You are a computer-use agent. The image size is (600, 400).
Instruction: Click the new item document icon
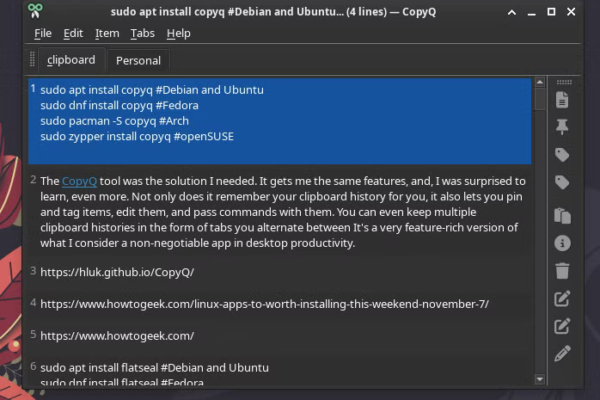[x=562, y=99]
